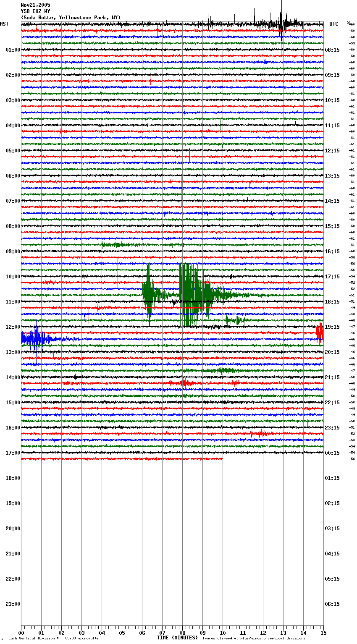Click the 12:00 MST row label
Screen dimensions: 357x644
point(13,327)
